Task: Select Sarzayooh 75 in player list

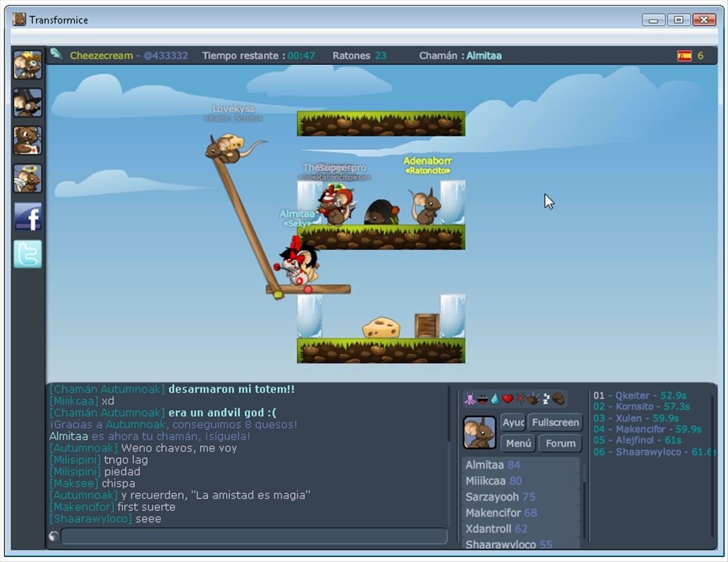Action: [x=521, y=497]
